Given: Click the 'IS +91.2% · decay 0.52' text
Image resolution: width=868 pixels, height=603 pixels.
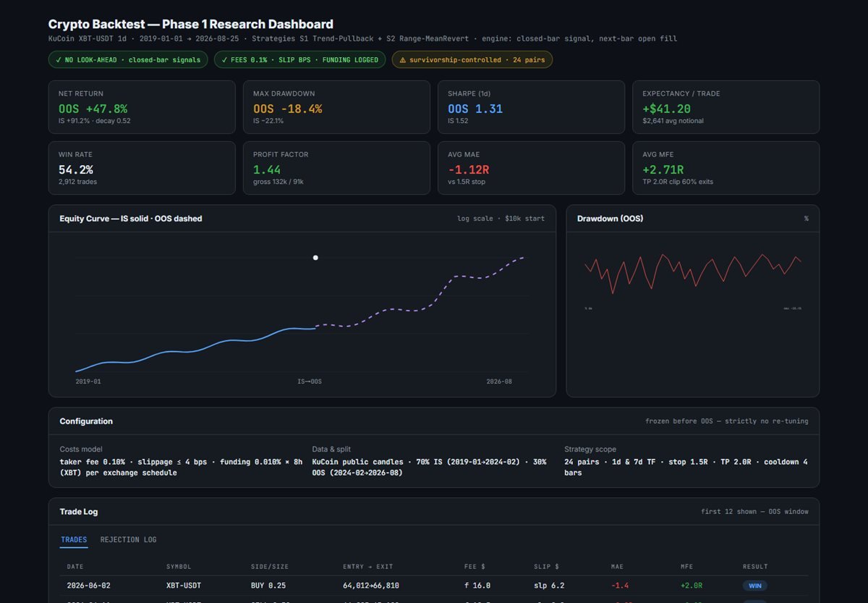Looking at the screenshot, I should click(95, 121).
